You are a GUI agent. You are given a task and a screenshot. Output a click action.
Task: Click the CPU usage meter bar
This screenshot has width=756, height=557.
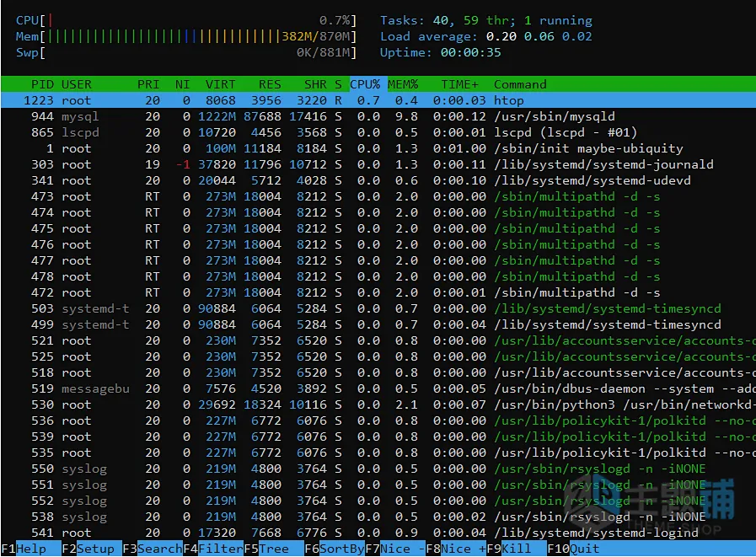185,21
